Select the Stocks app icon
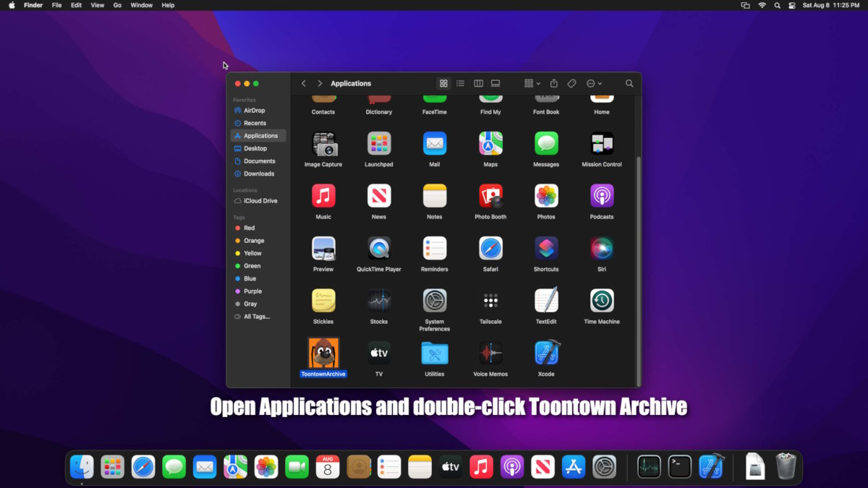This screenshot has width=868, height=488. pyautogui.click(x=379, y=301)
